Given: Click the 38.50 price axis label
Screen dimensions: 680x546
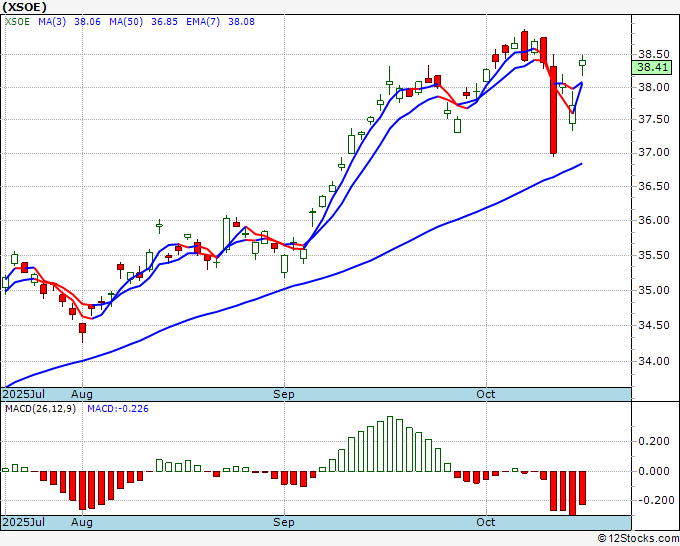Looking at the screenshot, I should pos(654,54).
